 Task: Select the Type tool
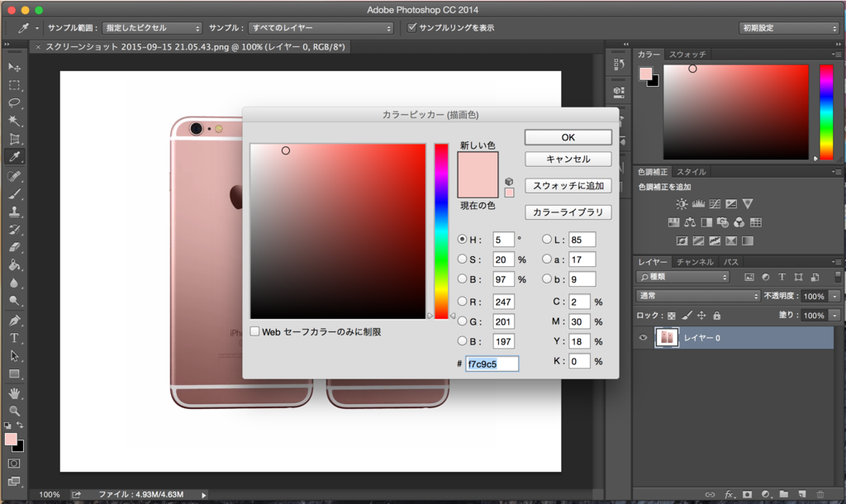click(15, 338)
